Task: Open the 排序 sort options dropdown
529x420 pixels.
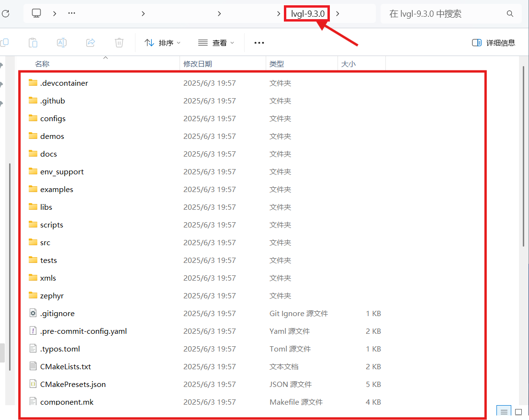Action: click(x=163, y=43)
